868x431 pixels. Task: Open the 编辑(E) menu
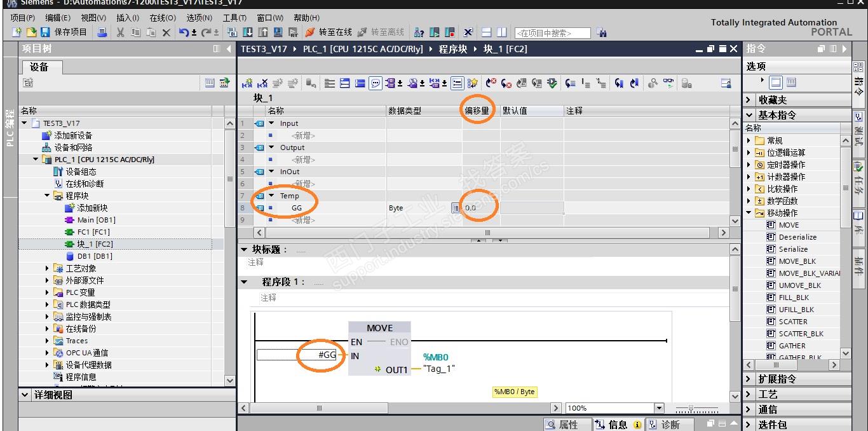(x=58, y=18)
